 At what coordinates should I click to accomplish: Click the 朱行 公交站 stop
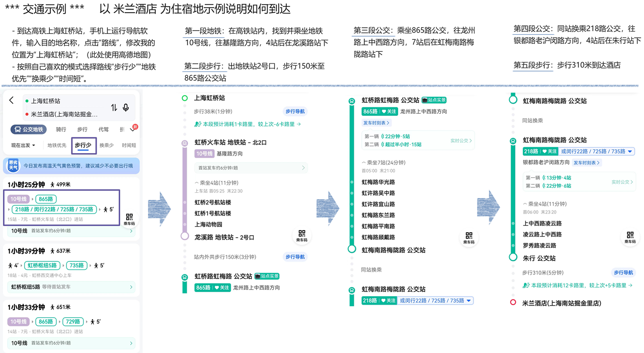[539, 258]
